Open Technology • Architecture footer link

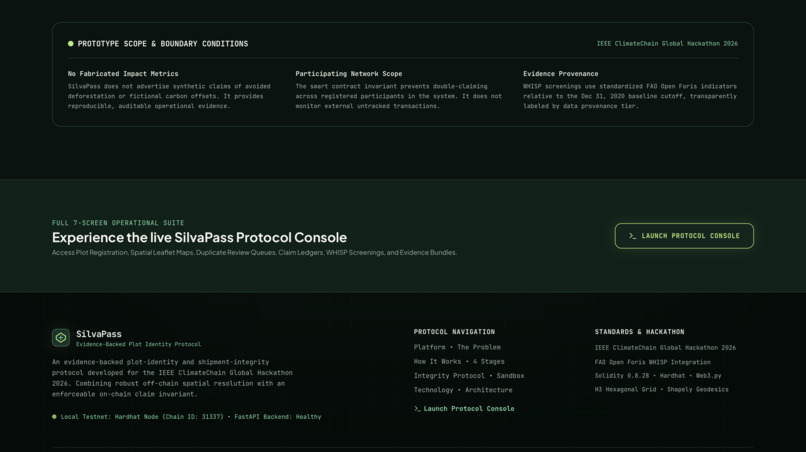tap(463, 390)
